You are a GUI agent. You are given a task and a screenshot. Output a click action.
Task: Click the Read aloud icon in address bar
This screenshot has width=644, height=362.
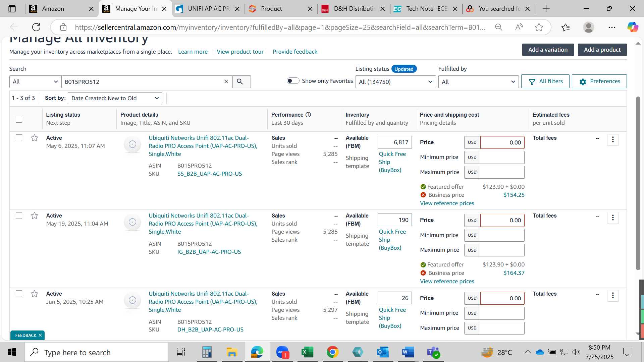519,27
